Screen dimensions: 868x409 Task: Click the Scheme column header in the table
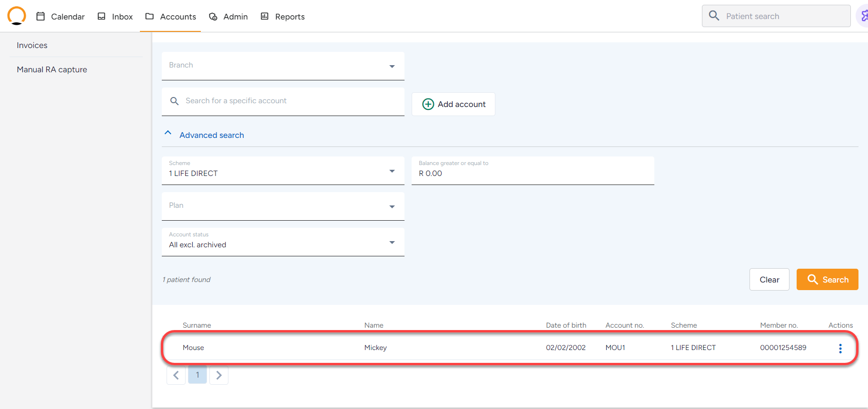(x=684, y=325)
